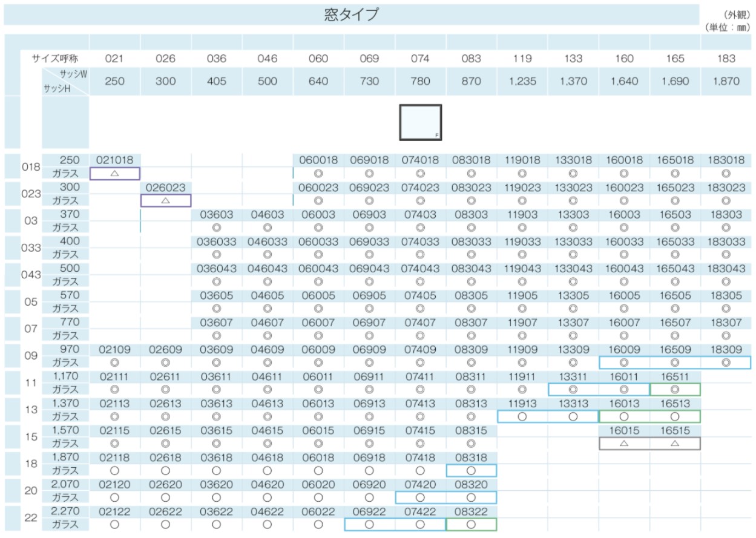The height and width of the screenshot is (538, 756).
Task: Select product code 02122
Action: click(x=115, y=511)
